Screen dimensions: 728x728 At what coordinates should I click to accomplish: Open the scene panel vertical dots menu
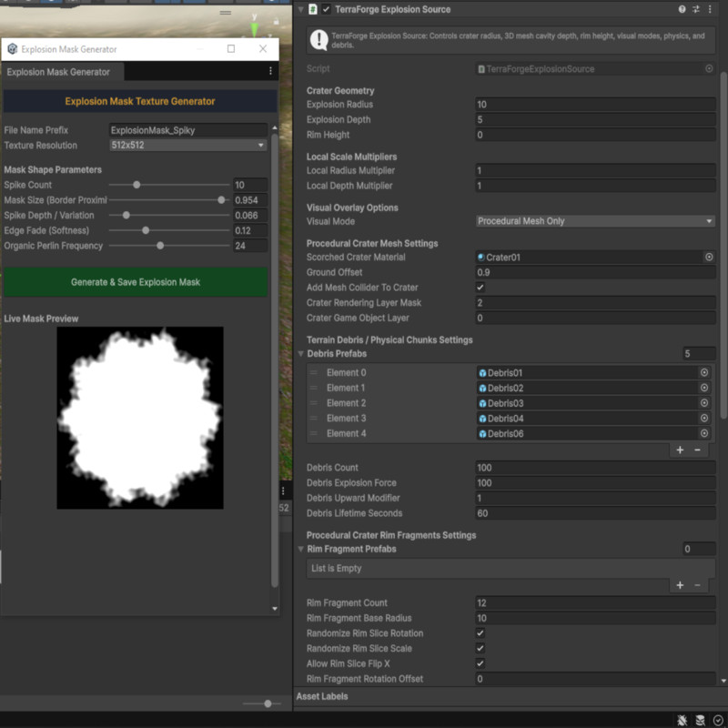click(283, 491)
